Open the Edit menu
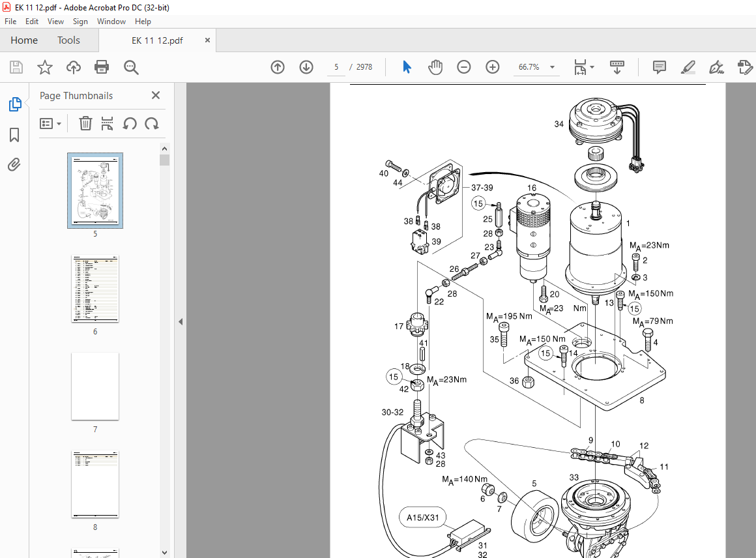The width and height of the screenshot is (756, 558). 32,22
